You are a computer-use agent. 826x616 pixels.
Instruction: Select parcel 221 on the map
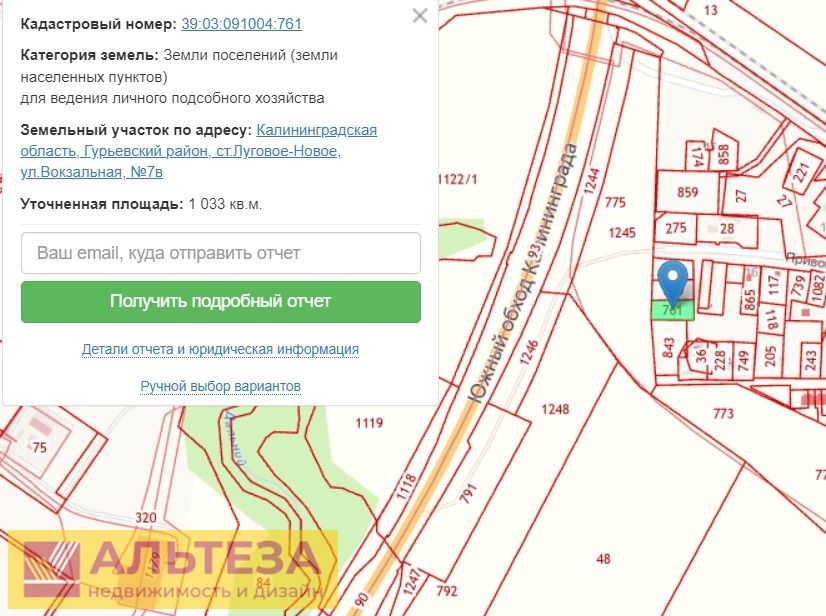click(801, 172)
